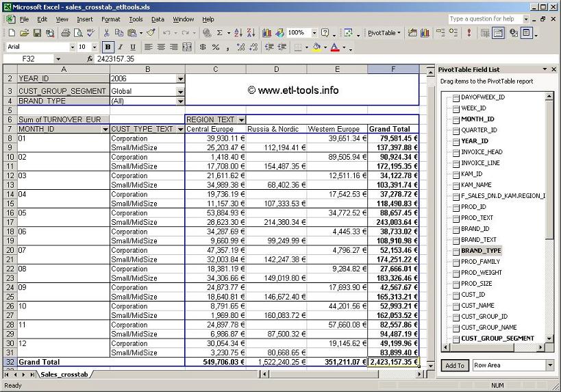Select CUST_NAME in the field list
The height and width of the screenshot is (392, 561).
[477, 306]
